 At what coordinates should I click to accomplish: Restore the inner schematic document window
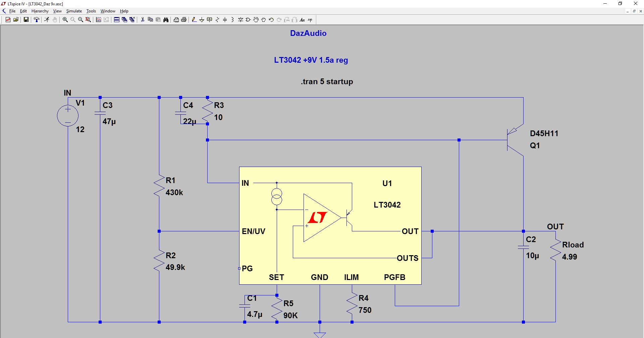634,11
